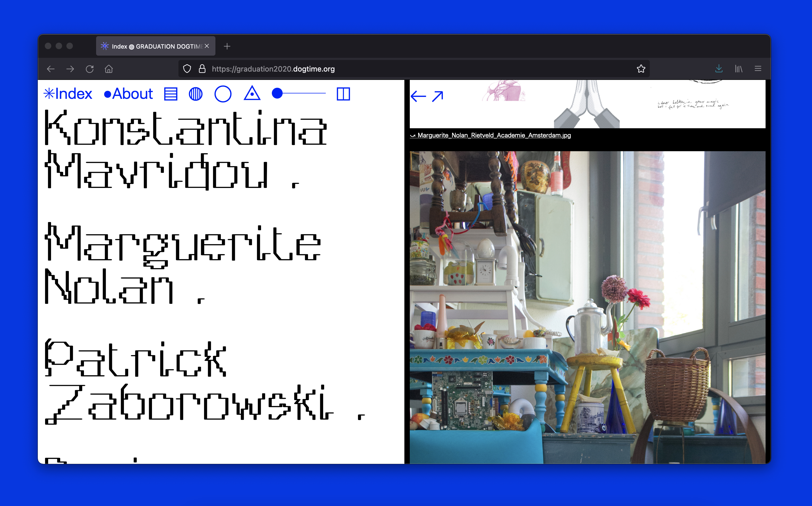Click the triangle with dot icon
812x506 pixels.
(252, 94)
